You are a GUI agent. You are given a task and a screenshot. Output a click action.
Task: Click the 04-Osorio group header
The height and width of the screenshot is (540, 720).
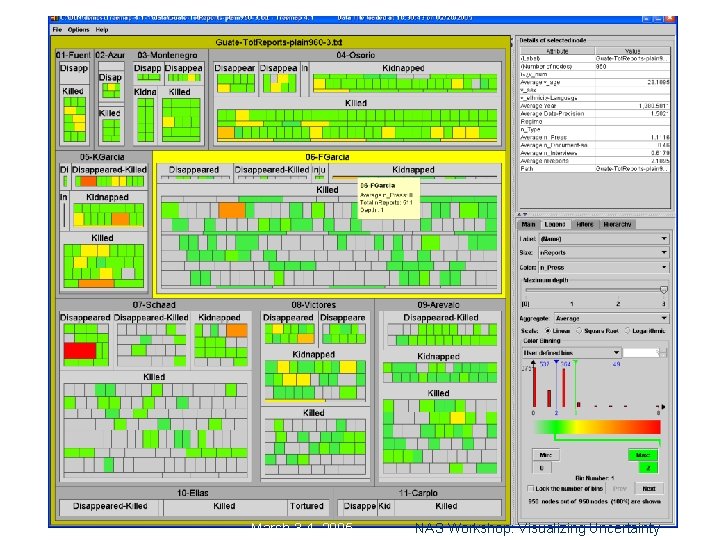(x=356, y=55)
